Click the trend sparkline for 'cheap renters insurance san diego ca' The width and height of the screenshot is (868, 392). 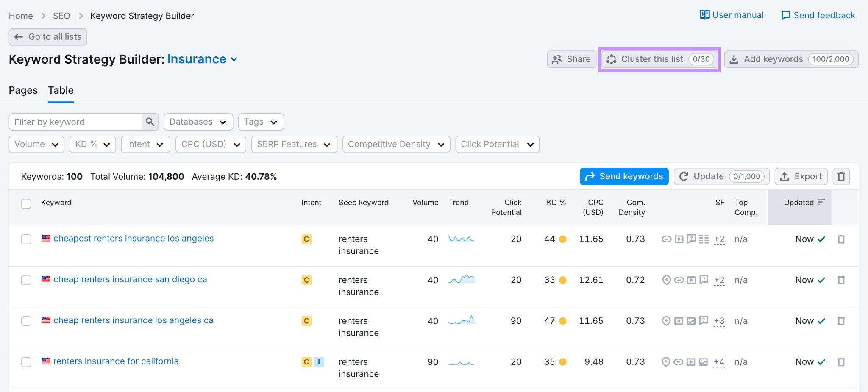462,280
